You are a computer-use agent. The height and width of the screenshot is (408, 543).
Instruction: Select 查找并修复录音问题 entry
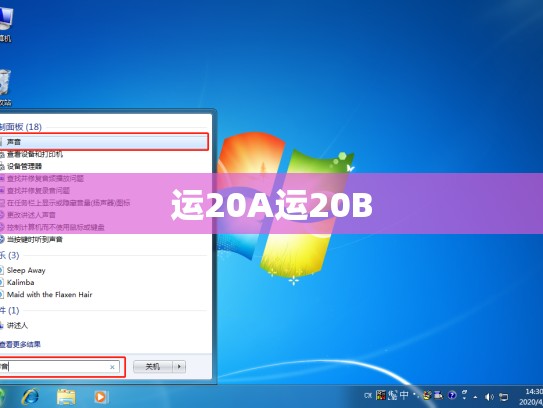point(38,191)
